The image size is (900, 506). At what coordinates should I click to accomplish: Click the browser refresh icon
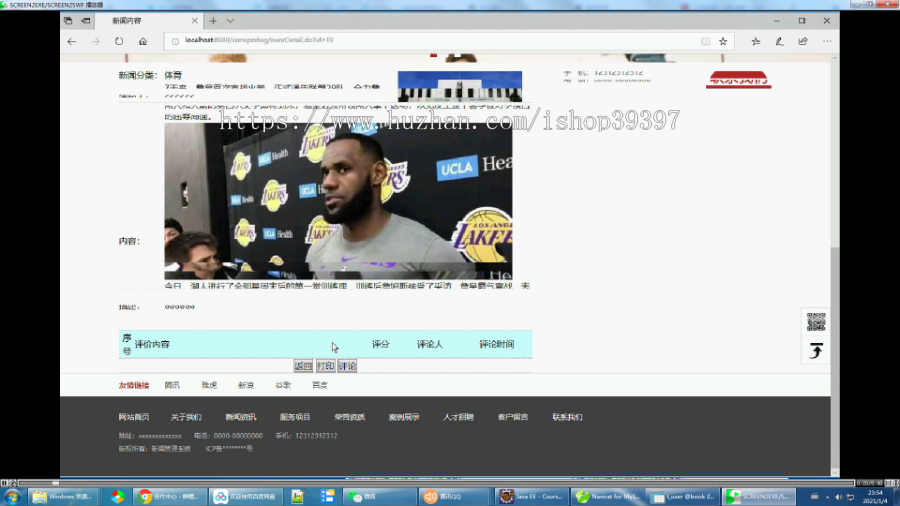pyautogui.click(x=119, y=41)
